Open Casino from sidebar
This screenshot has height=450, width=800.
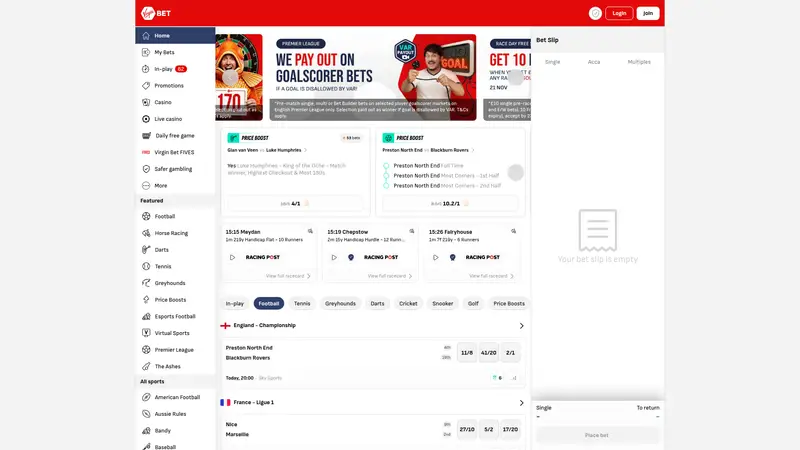pyautogui.click(x=175, y=102)
